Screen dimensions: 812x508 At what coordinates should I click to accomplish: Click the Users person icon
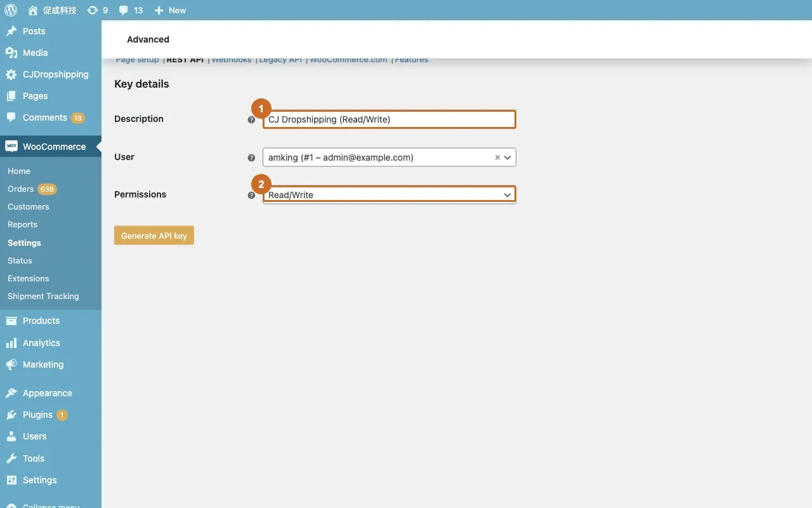click(x=11, y=436)
